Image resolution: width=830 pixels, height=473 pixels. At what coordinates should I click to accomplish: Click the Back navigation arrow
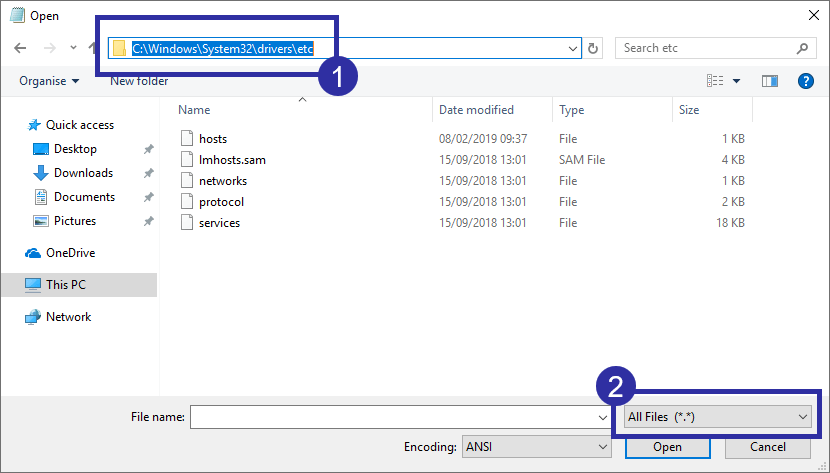[x=21, y=48]
